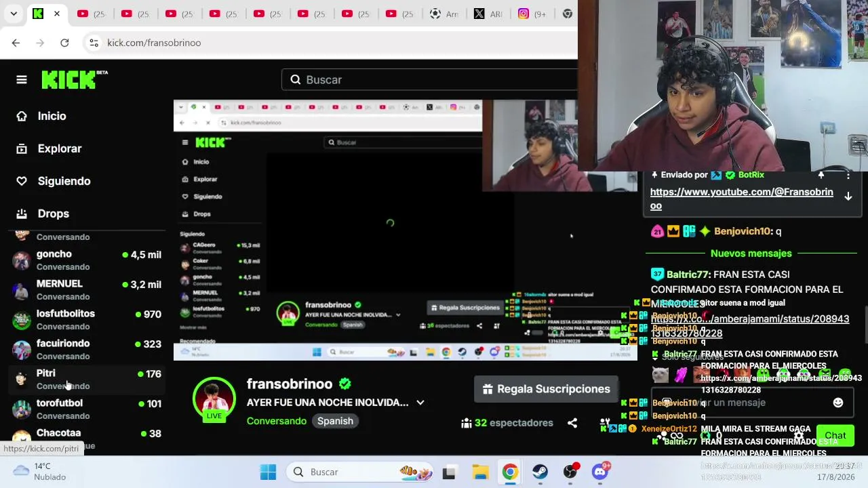Image resolution: width=868 pixels, height=488 pixels.
Task: Switch to the Instagram browser tab
Action: pyautogui.click(x=532, y=14)
